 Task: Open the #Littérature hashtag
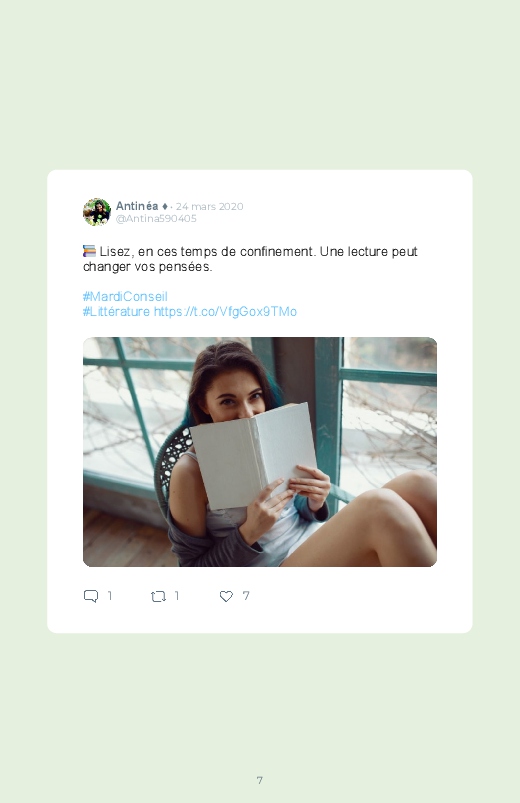tap(116, 311)
